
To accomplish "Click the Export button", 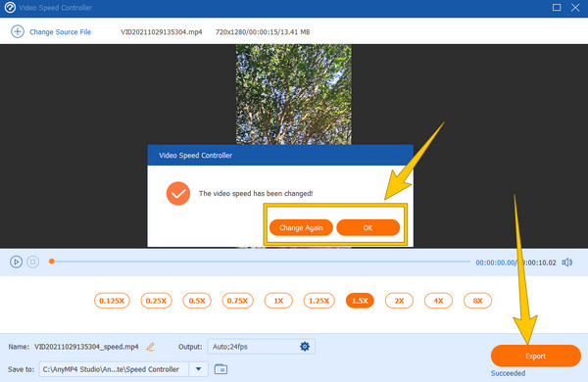I will (535, 356).
